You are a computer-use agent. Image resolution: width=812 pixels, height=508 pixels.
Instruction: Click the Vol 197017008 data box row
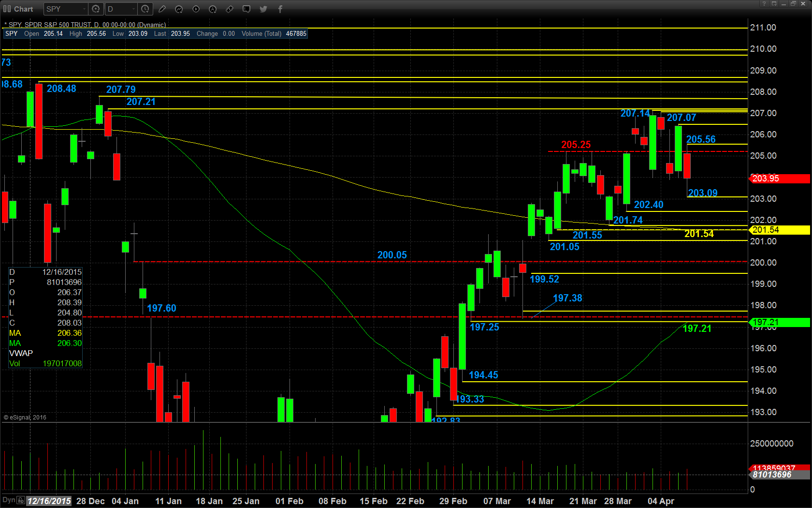pyautogui.click(x=45, y=363)
